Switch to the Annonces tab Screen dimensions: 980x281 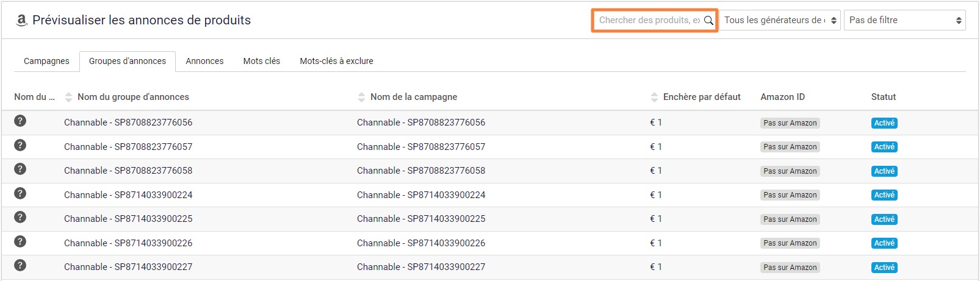pos(204,61)
